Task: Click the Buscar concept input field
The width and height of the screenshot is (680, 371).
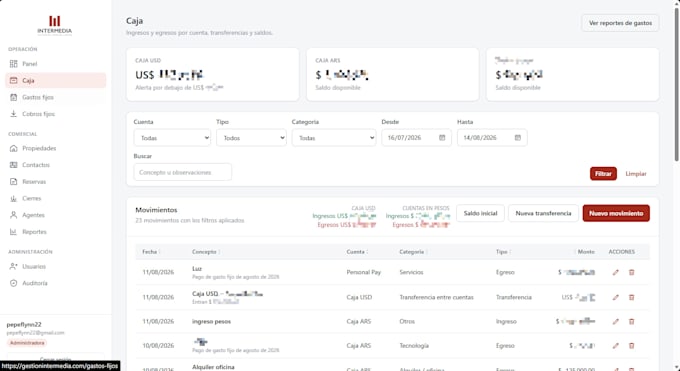Action: [183, 172]
